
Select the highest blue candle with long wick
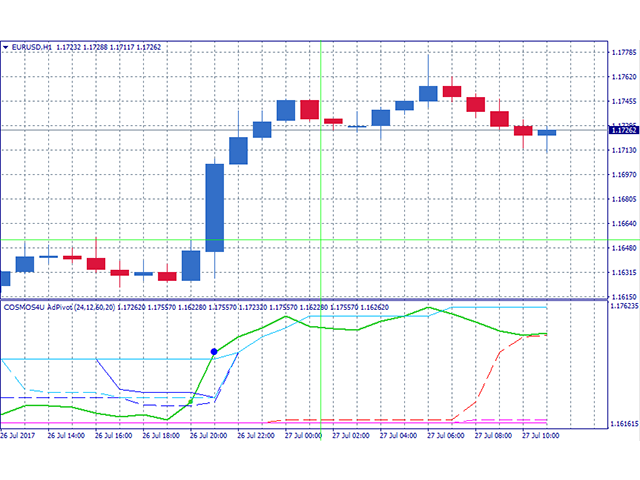pyautogui.click(x=428, y=92)
